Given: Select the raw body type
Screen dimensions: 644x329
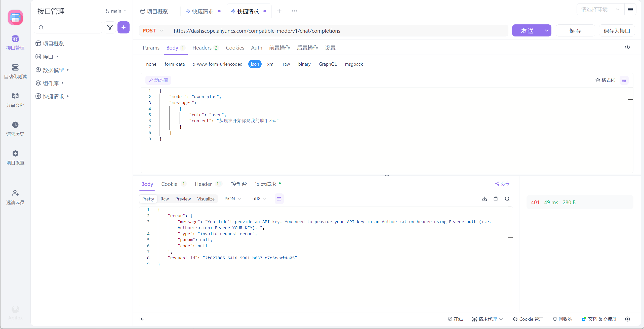Looking at the screenshot, I should (286, 64).
